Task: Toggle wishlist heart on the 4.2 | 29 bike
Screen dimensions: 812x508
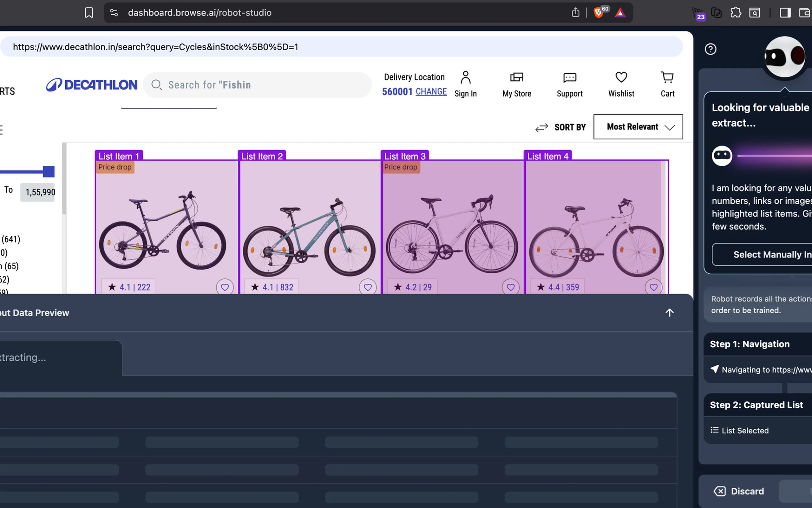Action: pyautogui.click(x=510, y=287)
